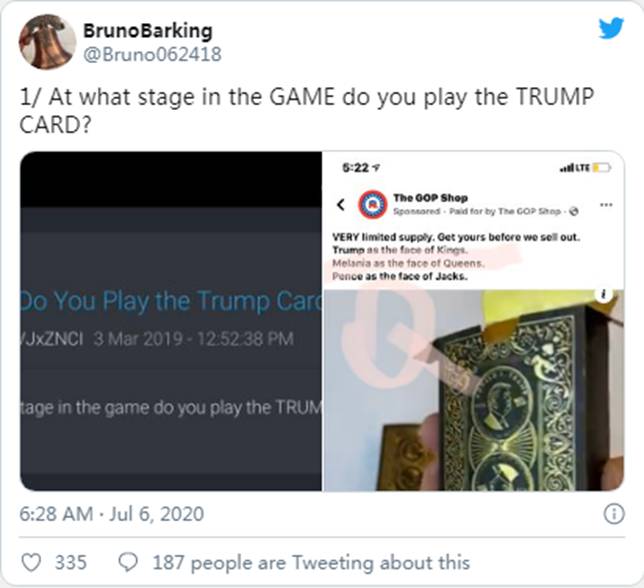Open BrunoBarking's profile avatar
Screen dimensions: 644x588
pos(47,42)
